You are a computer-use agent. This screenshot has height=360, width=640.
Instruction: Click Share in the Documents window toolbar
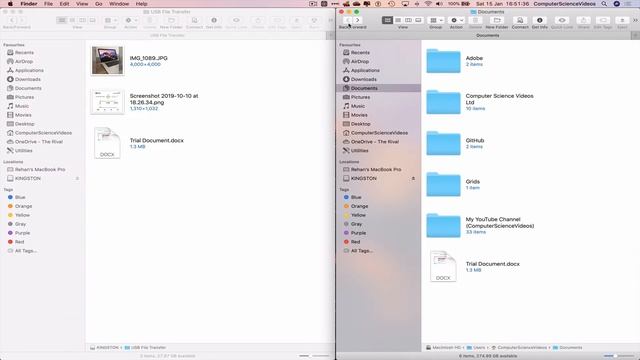(x=584, y=20)
